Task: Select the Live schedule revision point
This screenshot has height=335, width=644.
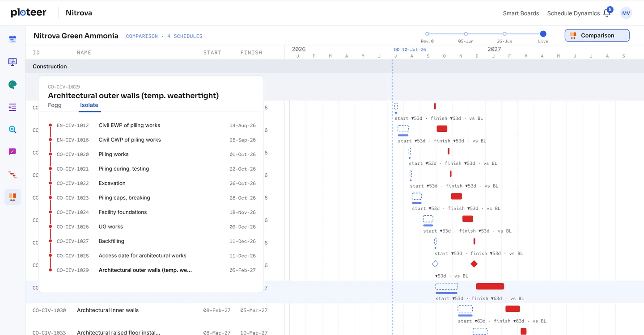Action: tap(543, 34)
